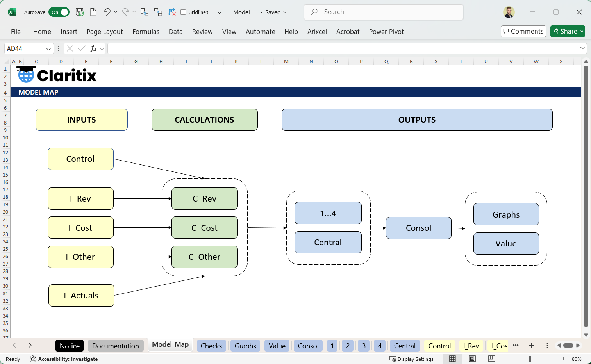Image resolution: width=591 pixels, height=364 pixels.
Task: Select the Notice sheet tab
Action: (70, 346)
